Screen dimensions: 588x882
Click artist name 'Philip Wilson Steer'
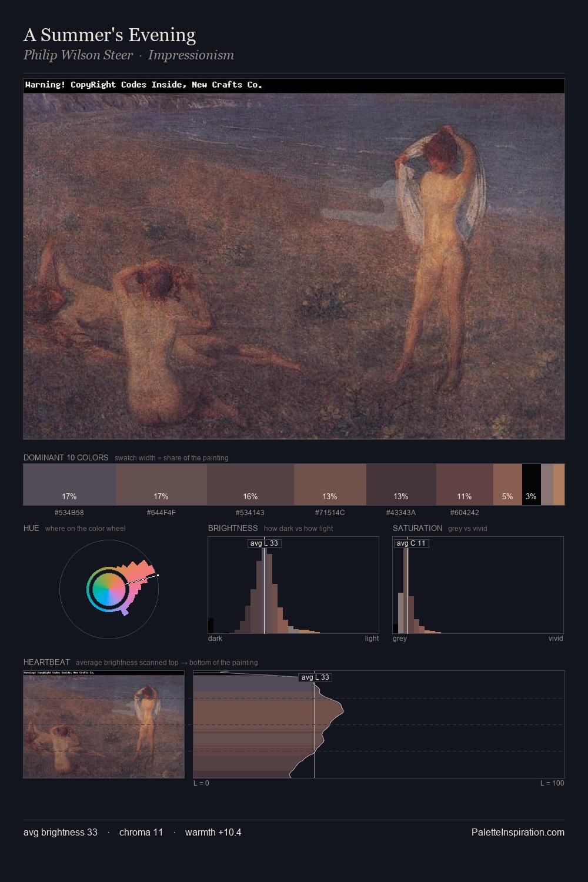[x=78, y=55]
